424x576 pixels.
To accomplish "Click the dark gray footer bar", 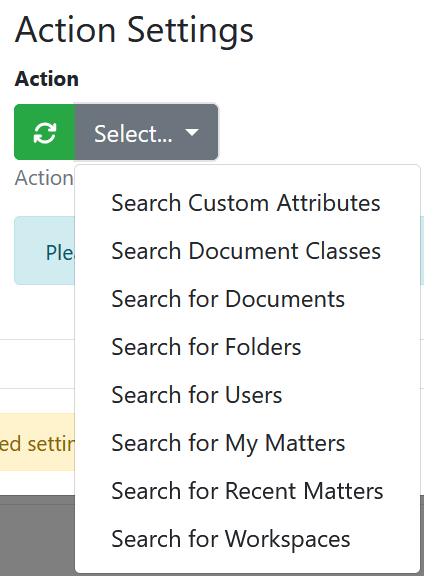I will click(37, 535).
